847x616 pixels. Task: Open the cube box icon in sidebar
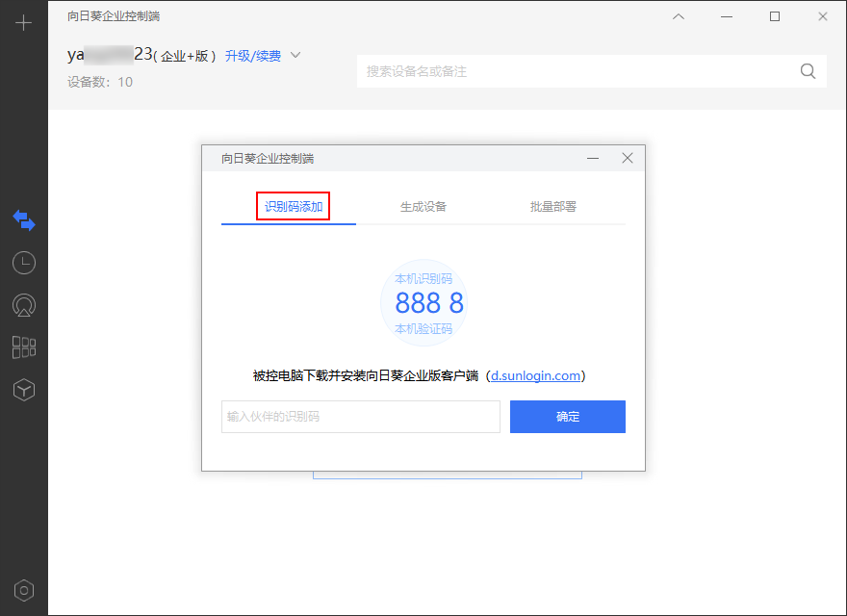coord(24,390)
